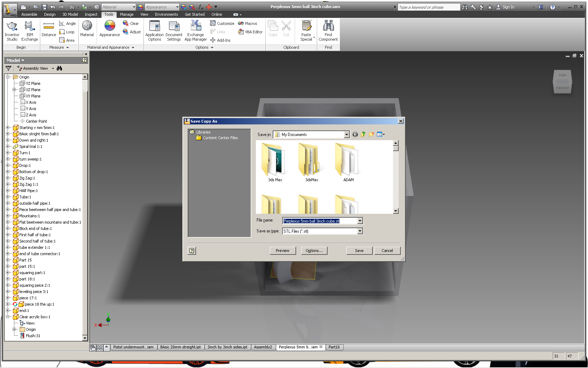This screenshot has width=588, height=368.
Task: Click the FRONT face of the ViewCube
Action: (x=562, y=88)
